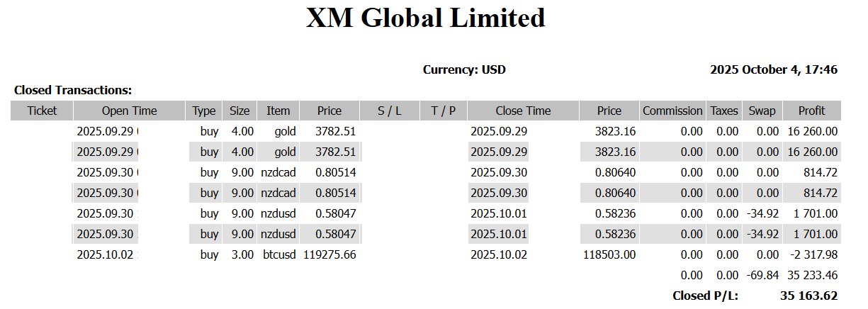
Task: Click the report date 2025 October 4, 17:46
Action: [x=774, y=69]
